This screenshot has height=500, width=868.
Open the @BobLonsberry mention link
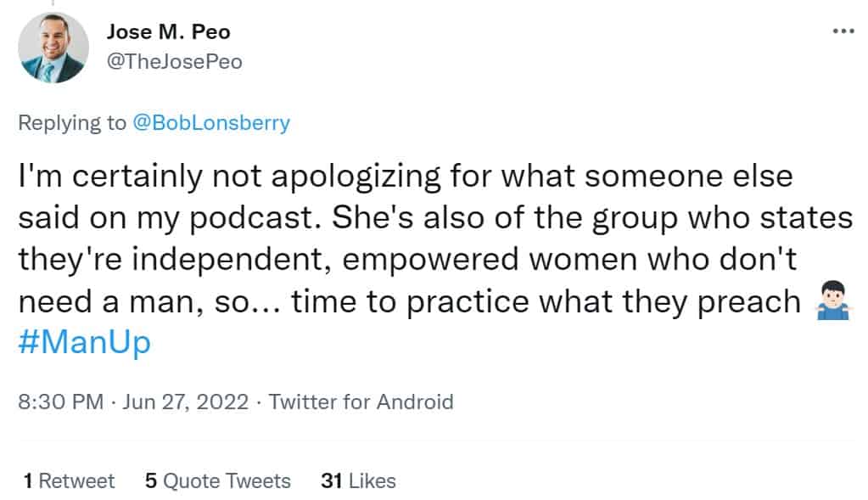point(210,122)
